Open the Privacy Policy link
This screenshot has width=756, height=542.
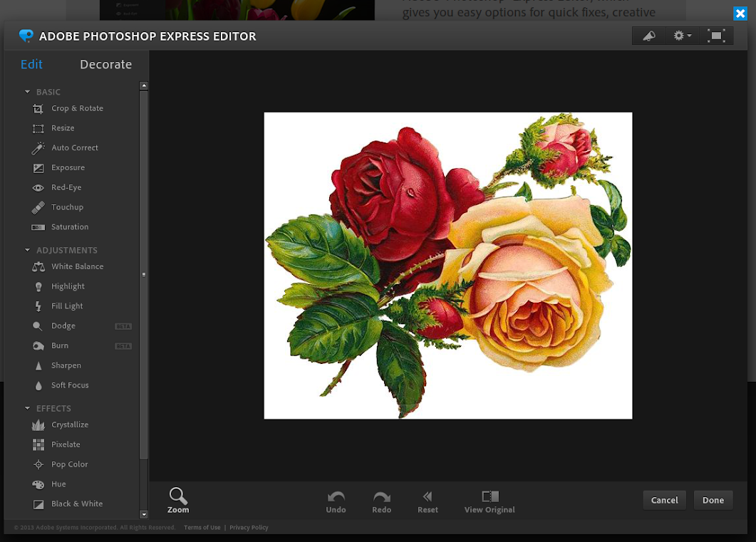[x=249, y=528]
